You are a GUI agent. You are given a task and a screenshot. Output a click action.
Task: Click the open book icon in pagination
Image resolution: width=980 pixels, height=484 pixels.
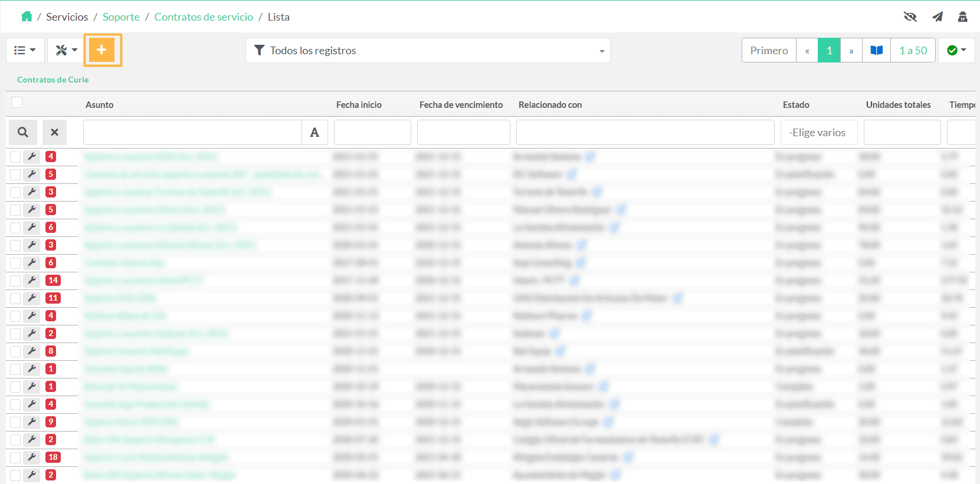coord(876,50)
